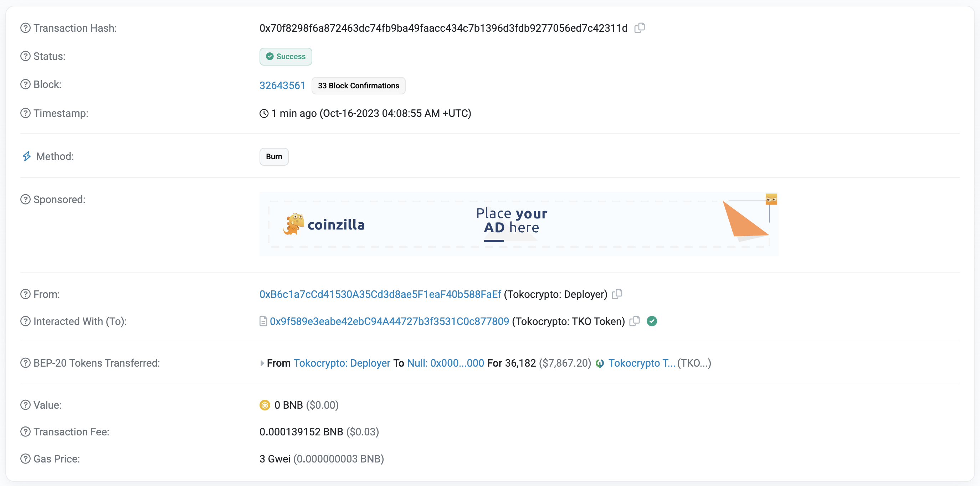Open the Tokocrypto T... token link

click(642, 363)
